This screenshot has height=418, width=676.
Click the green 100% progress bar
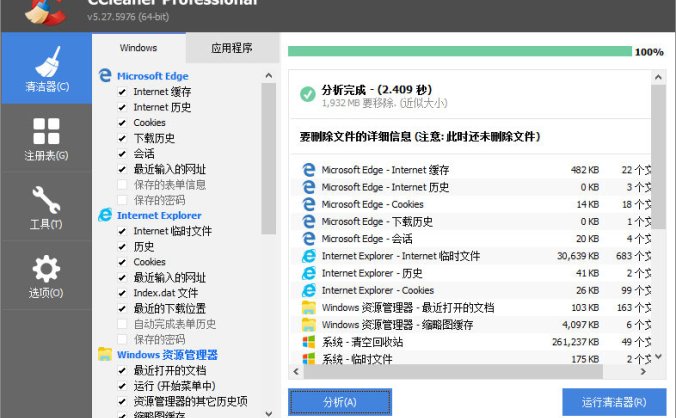pos(459,51)
